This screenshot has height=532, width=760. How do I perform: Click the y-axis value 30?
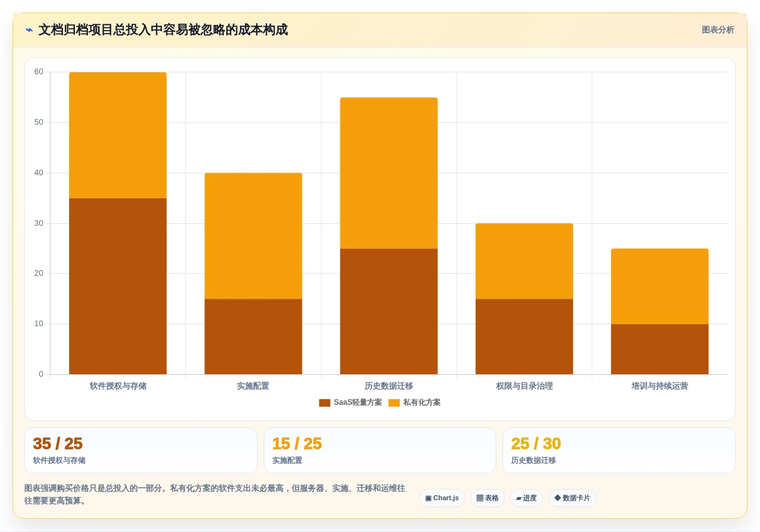pyautogui.click(x=39, y=223)
